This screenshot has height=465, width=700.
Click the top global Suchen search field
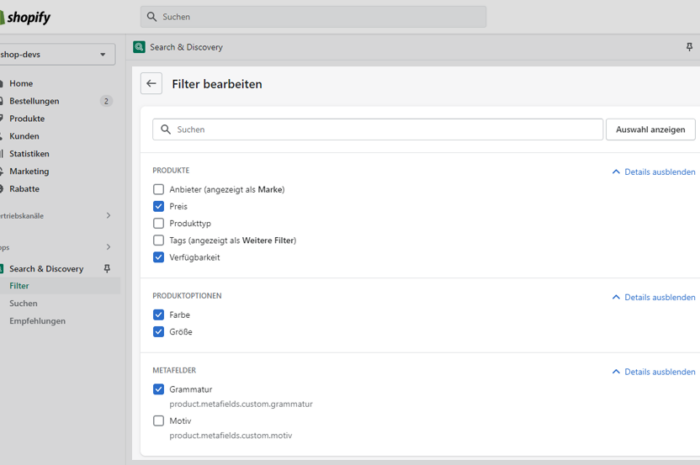[x=313, y=17]
